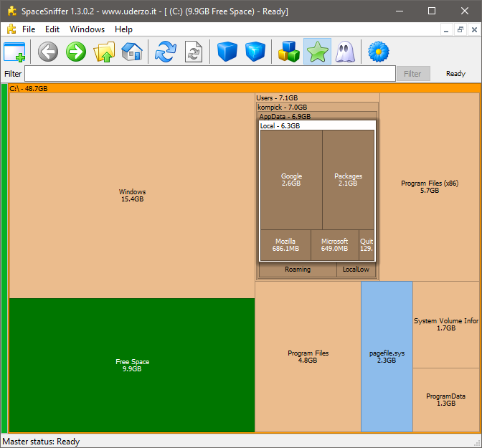
Task: Go up one folder level icon
Action: pos(104,52)
